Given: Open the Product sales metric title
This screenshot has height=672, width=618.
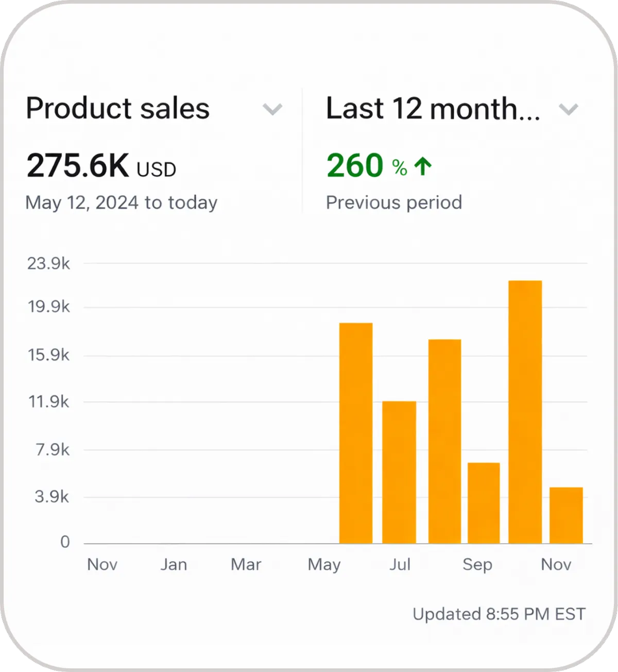Looking at the screenshot, I should (x=118, y=109).
